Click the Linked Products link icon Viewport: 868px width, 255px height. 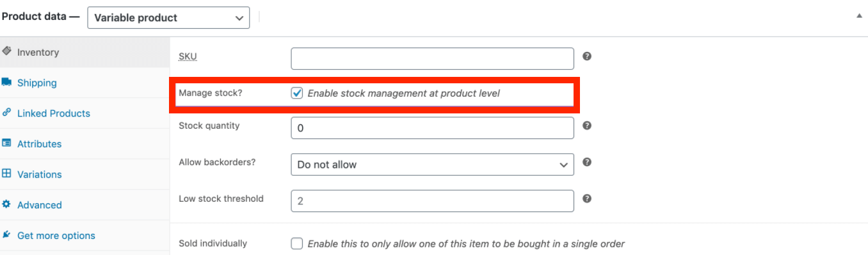pos(6,112)
